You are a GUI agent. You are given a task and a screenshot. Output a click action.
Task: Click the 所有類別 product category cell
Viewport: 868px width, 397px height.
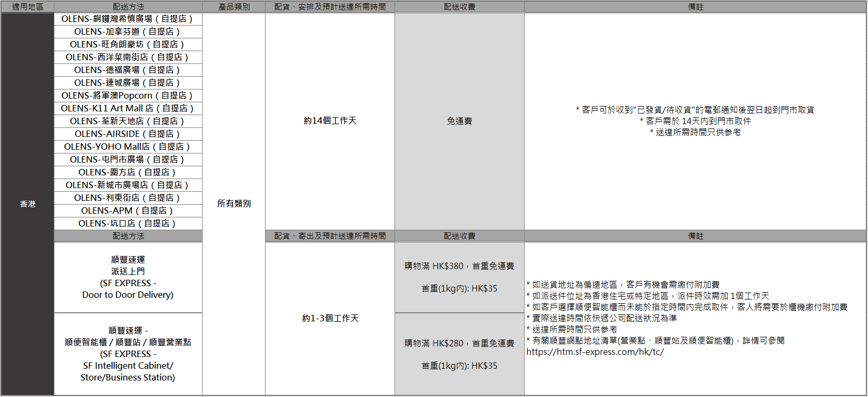234,204
